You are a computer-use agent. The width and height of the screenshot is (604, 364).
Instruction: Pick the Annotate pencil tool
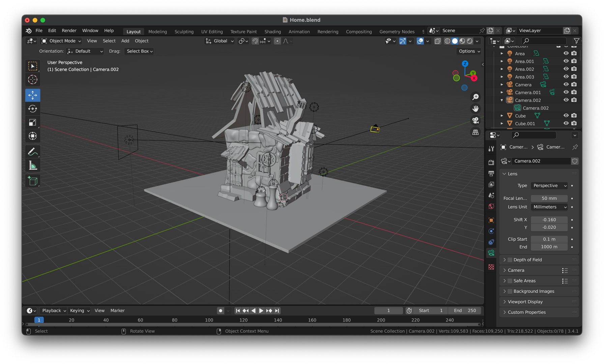[x=33, y=152]
